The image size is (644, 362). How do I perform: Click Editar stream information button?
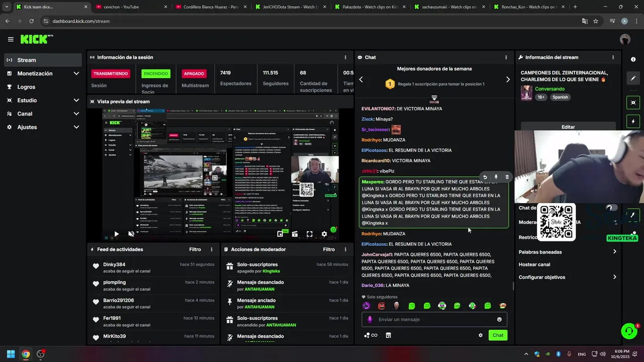click(x=568, y=127)
